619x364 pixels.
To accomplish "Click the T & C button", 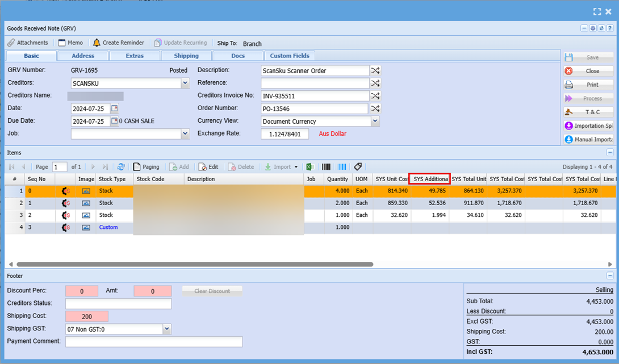I will click(588, 112).
